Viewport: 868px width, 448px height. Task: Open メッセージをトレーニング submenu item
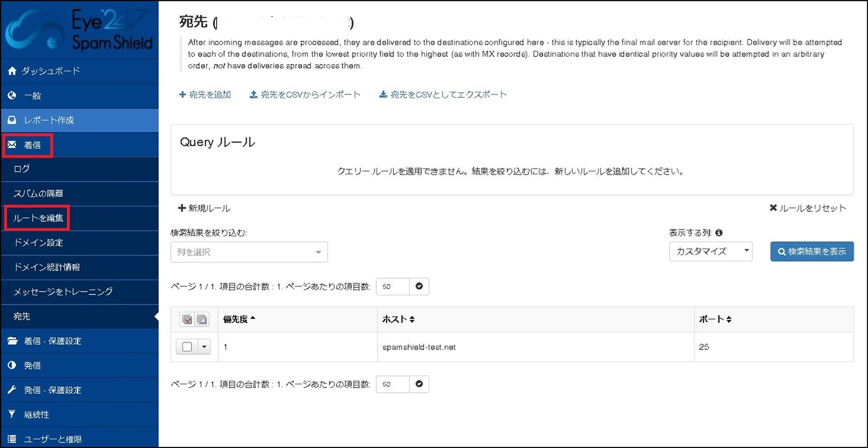coord(79,292)
